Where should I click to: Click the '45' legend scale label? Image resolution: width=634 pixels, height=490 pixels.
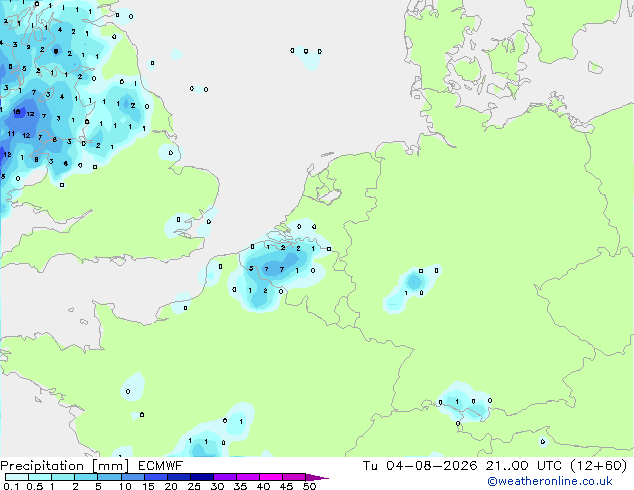287,486
